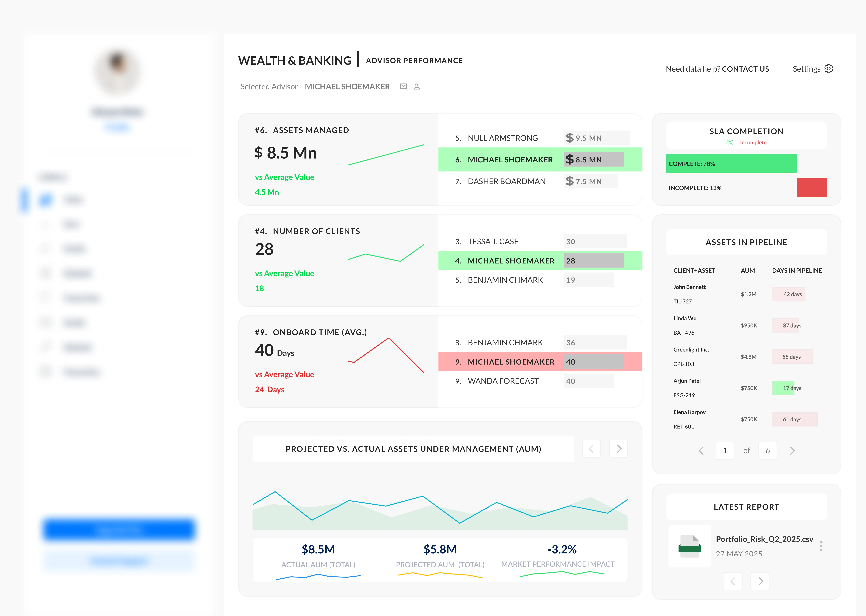Click the Assets Managed green trend sparkline
Image resolution: width=866 pixels, height=616 pixels.
coord(386,155)
